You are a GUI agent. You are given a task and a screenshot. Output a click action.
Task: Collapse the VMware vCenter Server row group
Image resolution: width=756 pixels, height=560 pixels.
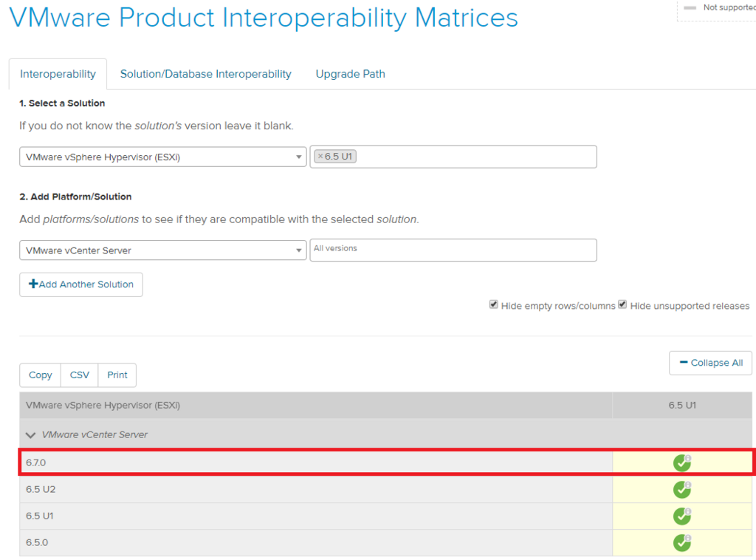[x=31, y=435]
